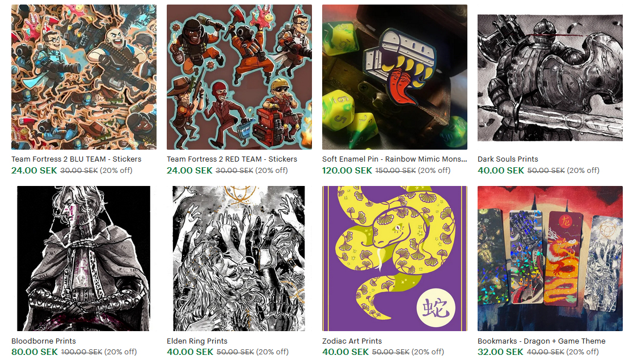Open the Team Fortress 2 BLU TEAM stickers image
The image size is (633, 364).
[84, 77]
